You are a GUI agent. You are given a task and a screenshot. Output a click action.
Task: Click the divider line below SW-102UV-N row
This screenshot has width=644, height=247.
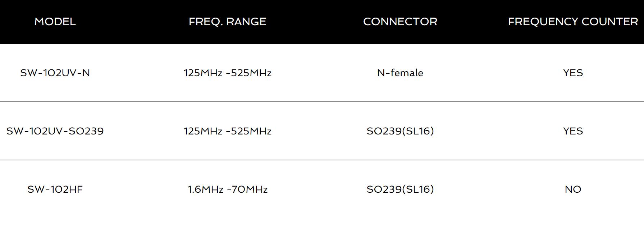tap(322, 102)
